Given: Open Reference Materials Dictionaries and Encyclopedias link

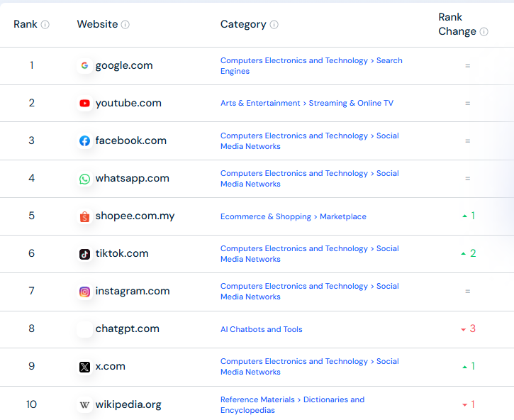Looking at the screenshot, I should pyautogui.click(x=292, y=404).
